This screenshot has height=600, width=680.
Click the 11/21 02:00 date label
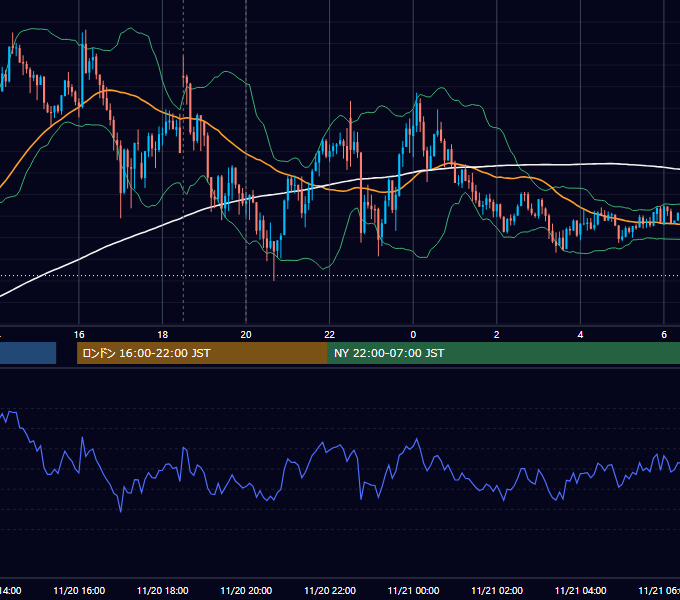(497, 590)
